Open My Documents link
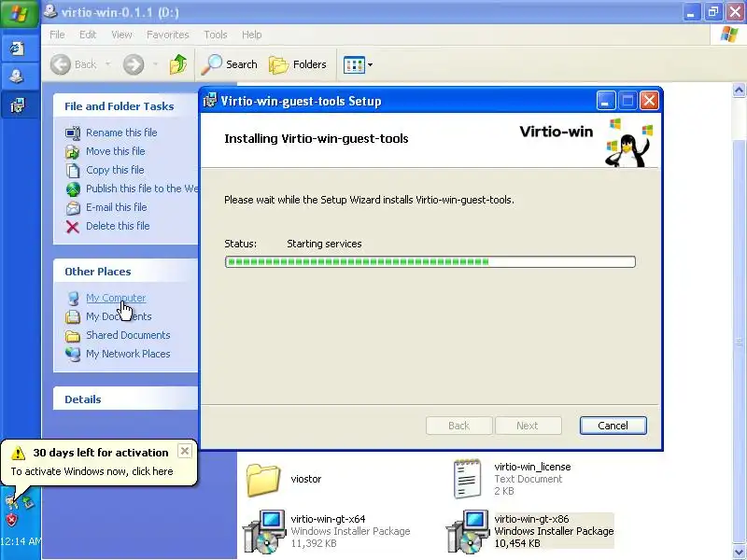 click(x=119, y=316)
